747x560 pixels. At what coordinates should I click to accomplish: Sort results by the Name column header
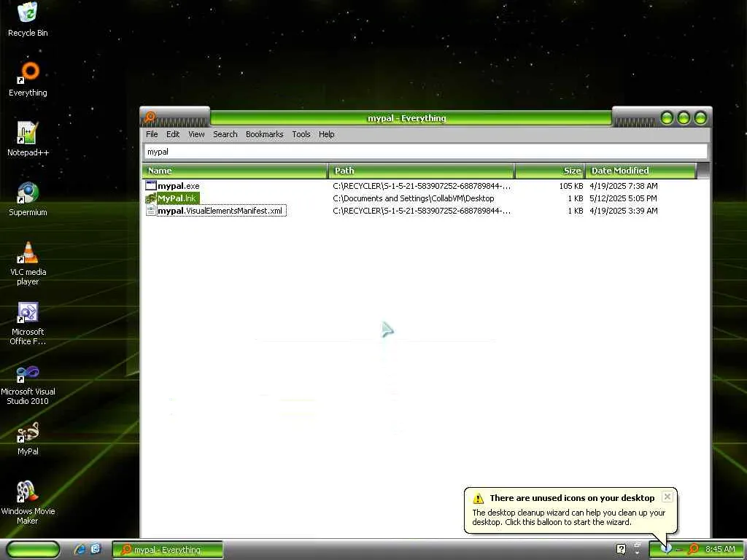click(x=235, y=171)
